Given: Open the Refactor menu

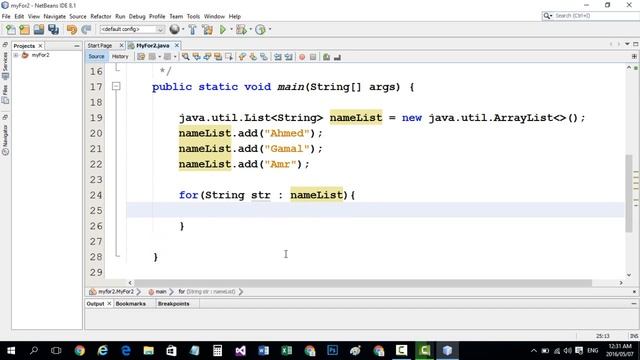Looking at the screenshot, I should pos(101,16).
